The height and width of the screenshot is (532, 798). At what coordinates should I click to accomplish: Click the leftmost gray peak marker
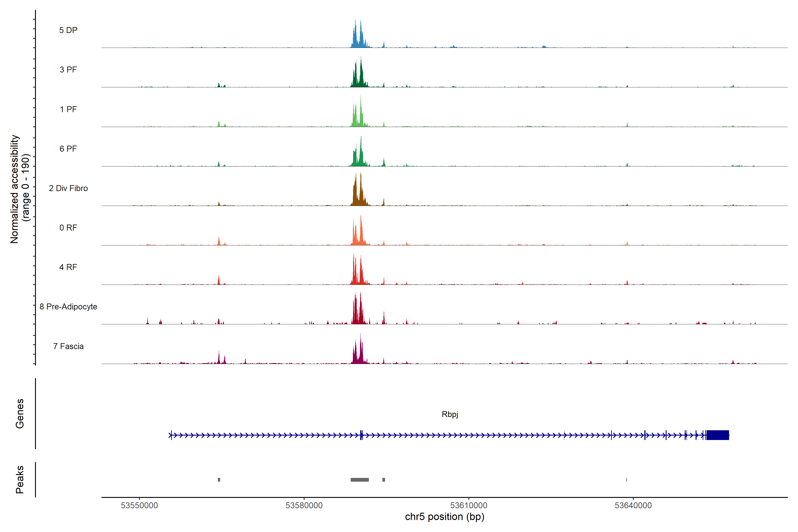(219, 480)
